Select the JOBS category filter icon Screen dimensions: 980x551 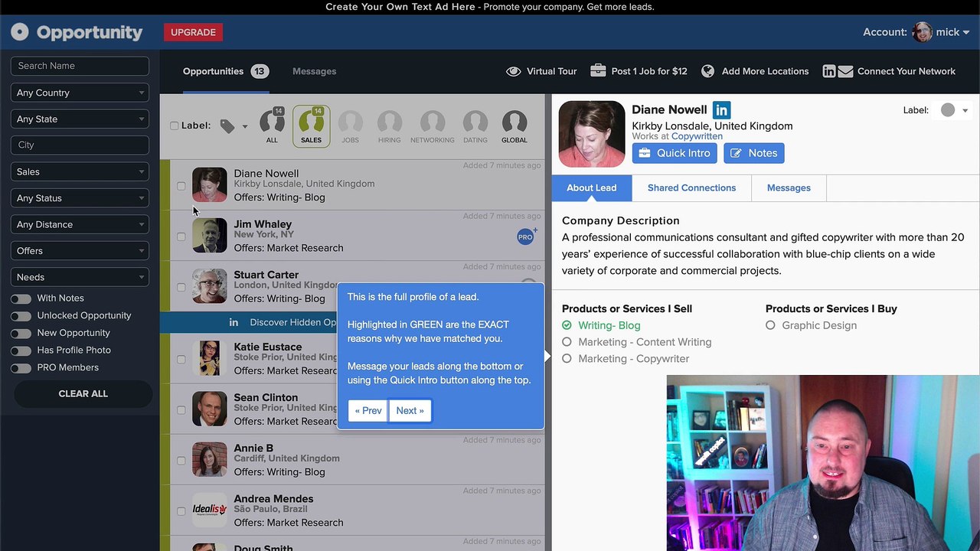(350, 126)
